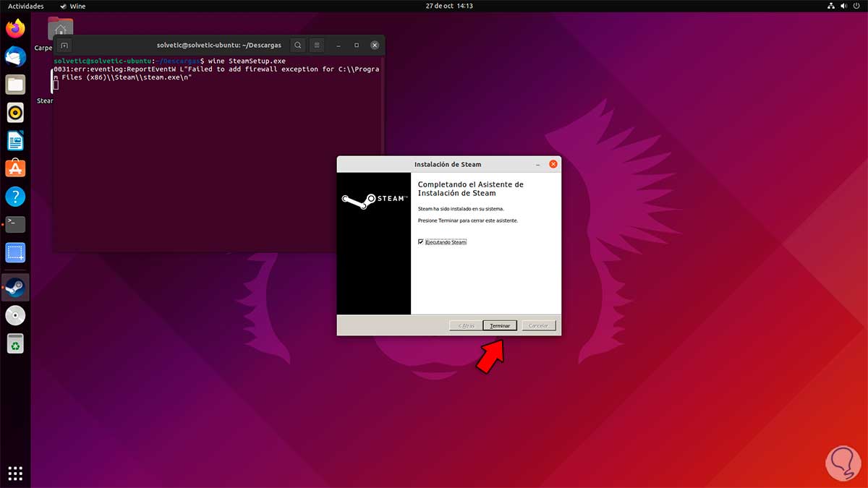Open the terminal hamburger menu
Viewport: 868px width, 488px height.
pos(317,45)
